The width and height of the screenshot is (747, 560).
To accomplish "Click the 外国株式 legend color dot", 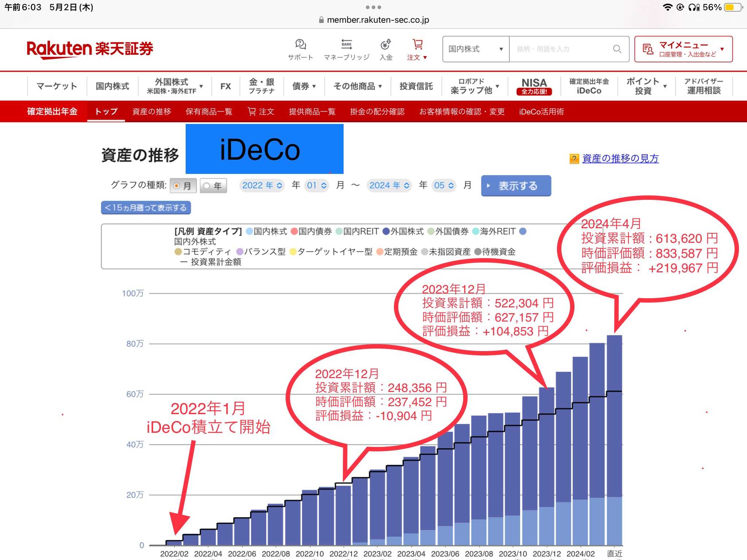I will (386, 232).
